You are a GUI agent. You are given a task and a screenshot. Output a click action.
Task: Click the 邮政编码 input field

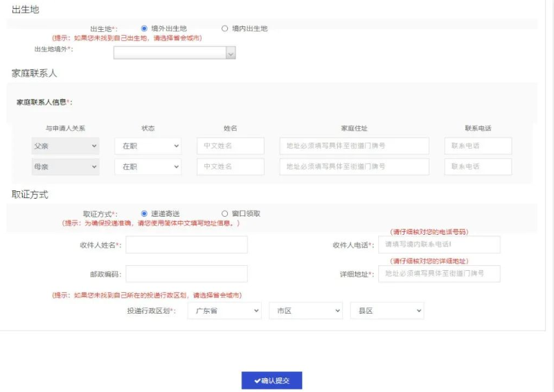click(x=186, y=274)
